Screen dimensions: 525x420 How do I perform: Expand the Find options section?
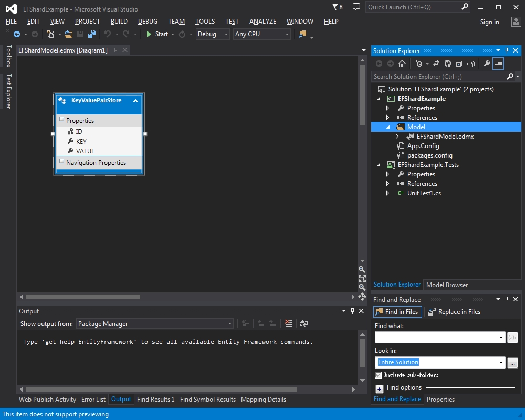point(380,389)
